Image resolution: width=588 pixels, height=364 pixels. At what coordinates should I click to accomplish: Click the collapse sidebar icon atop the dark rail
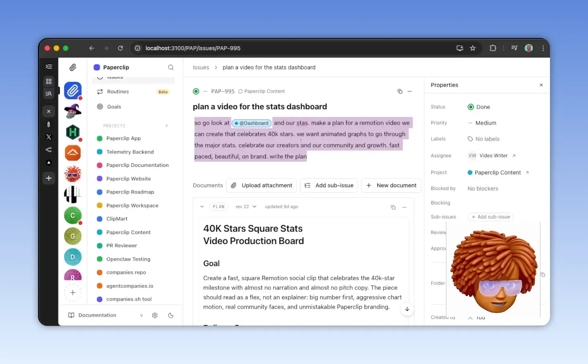(x=48, y=66)
